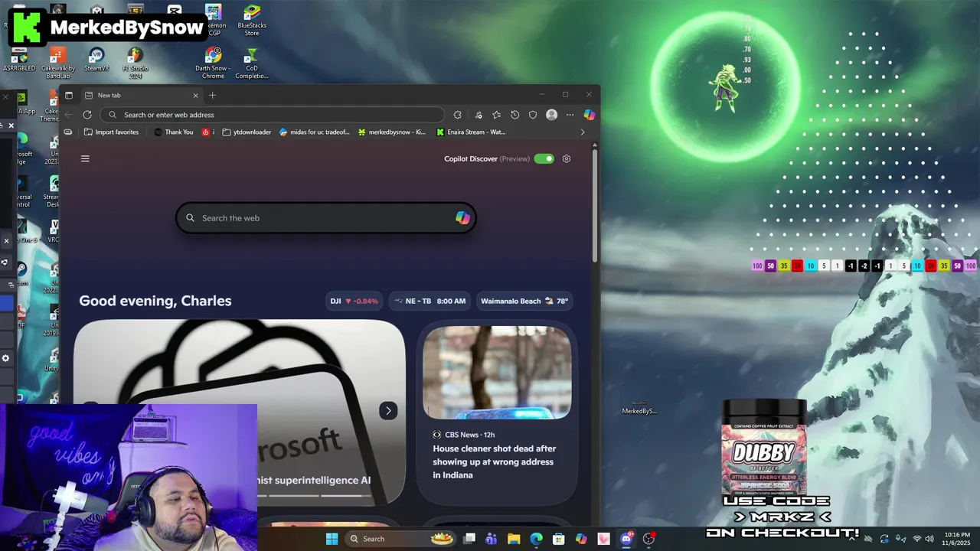This screenshot has height=551, width=980.
Task: Open volume control in system tray
Action: coord(931,539)
